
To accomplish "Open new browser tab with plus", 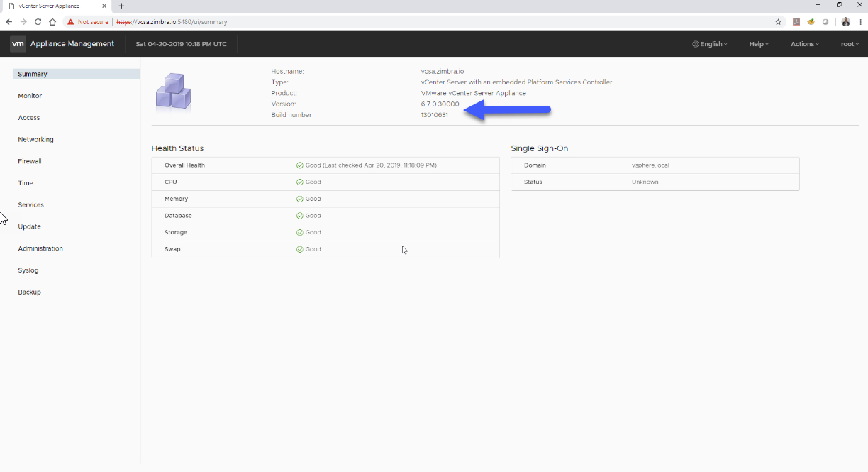I will click(x=121, y=6).
